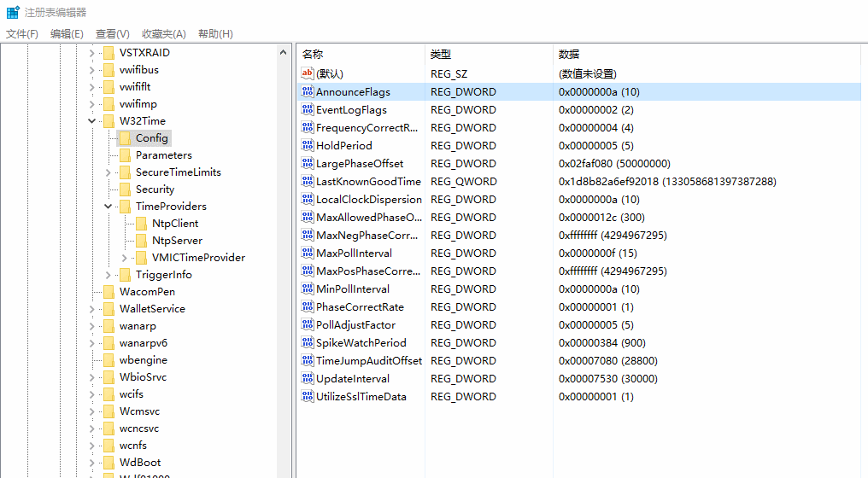Click the AnnounceFlags DWORD icon
This screenshot has height=478, width=868.
(x=308, y=91)
